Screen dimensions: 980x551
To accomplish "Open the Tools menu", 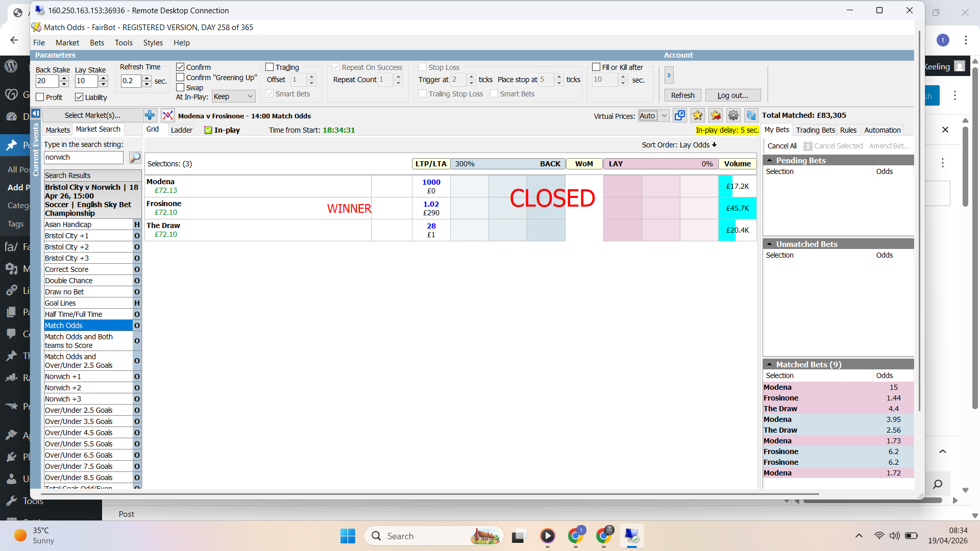I will [x=124, y=43].
